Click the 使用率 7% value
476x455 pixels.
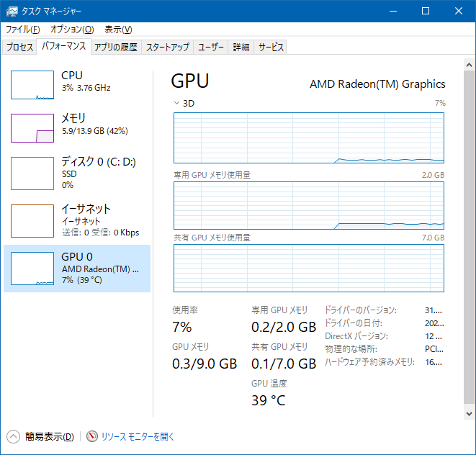click(182, 327)
